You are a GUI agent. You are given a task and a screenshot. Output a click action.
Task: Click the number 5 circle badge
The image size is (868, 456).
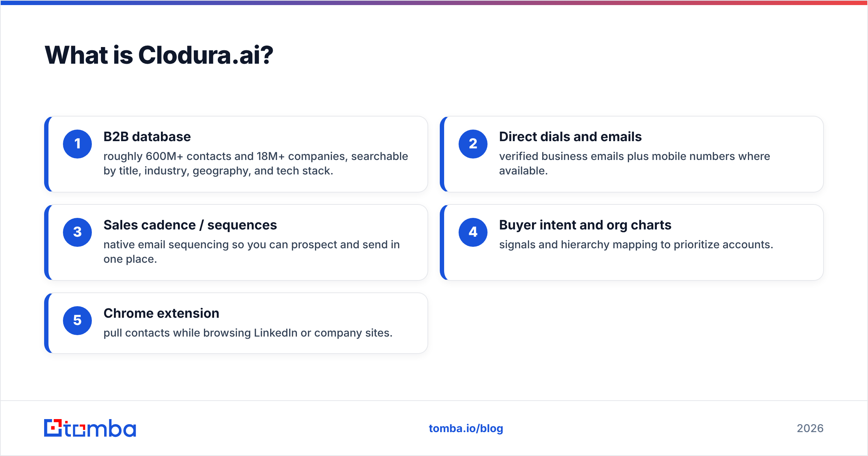coord(77,321)
